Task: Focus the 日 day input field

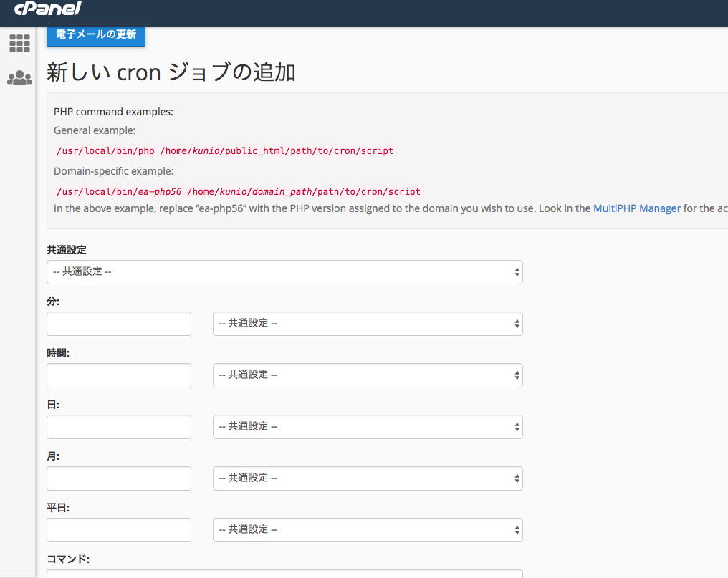Action: click(119, 427)
